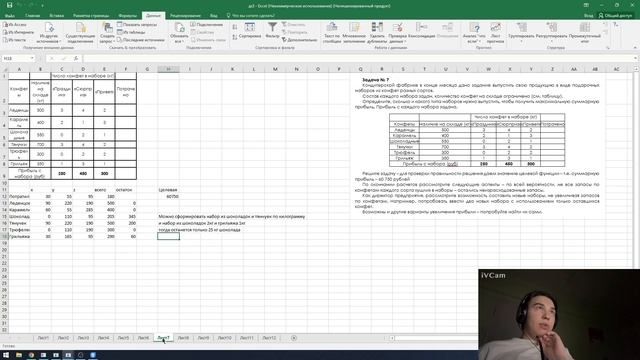
Task: Click cell with target value 60750
Action: point(168,196)
